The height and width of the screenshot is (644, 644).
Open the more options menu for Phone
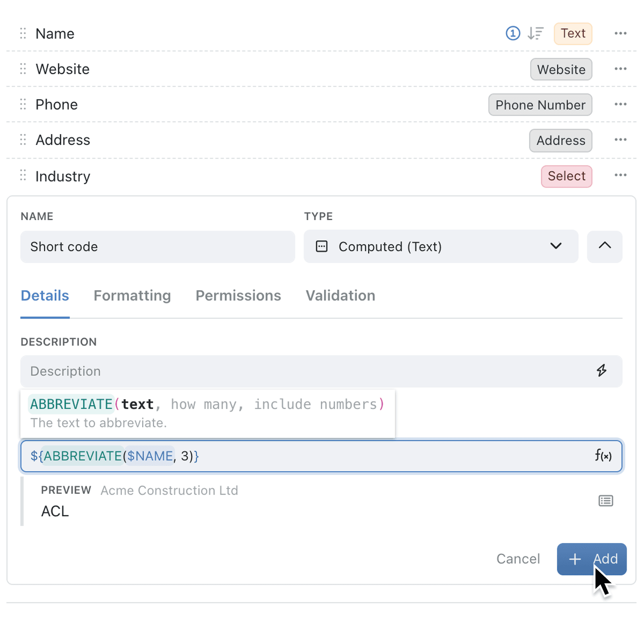tap(620, 104)
